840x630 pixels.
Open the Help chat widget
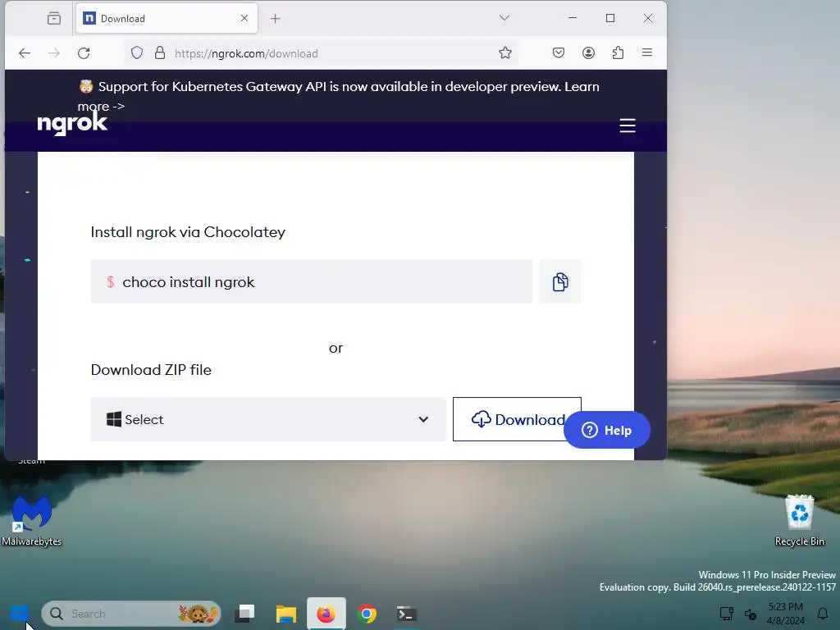pyautogui.click(x=606, y=430)
